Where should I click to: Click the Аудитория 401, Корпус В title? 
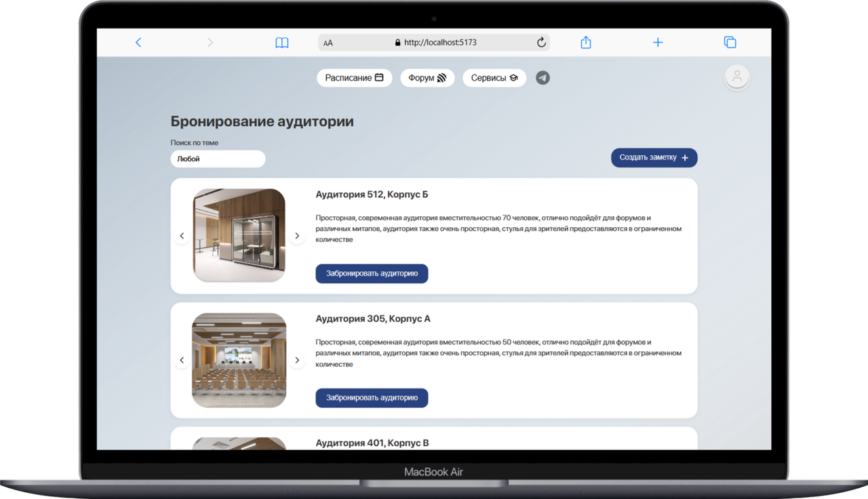pyautogui.click(x=372, y=443)
